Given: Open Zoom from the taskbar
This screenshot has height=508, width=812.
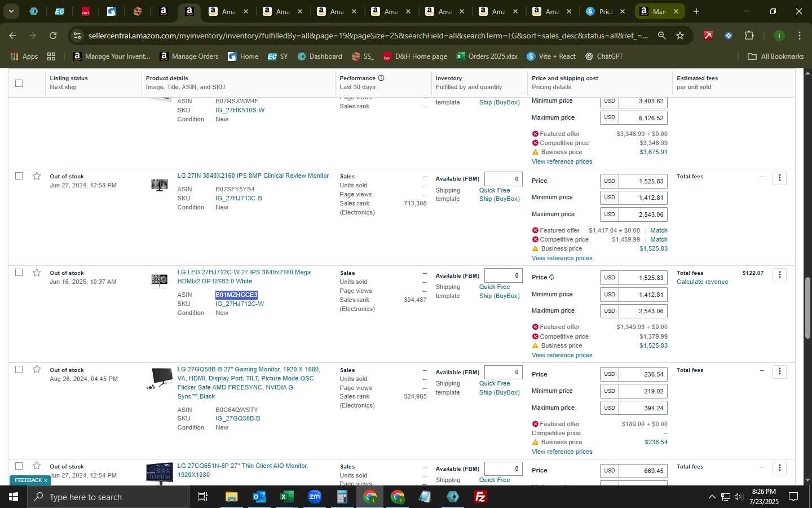Looking at the screenshot, I should pyautogui.click(x=314, y=497).
